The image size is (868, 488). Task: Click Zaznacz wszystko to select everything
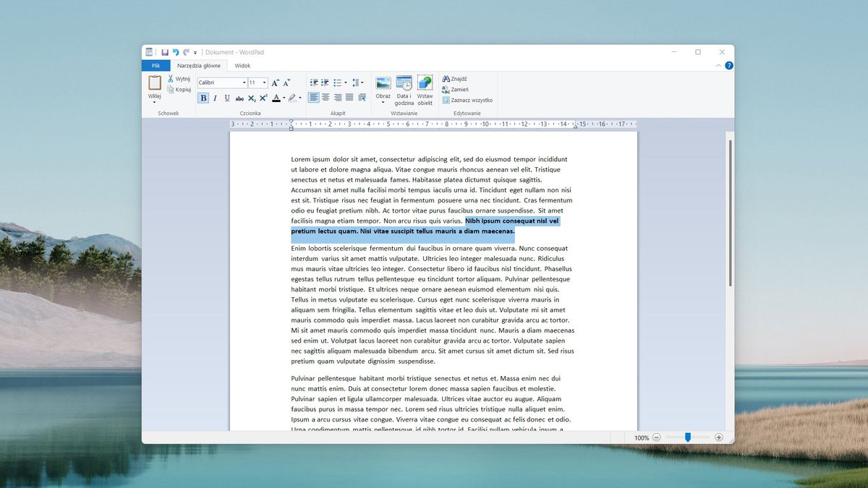tap(467, 100)
